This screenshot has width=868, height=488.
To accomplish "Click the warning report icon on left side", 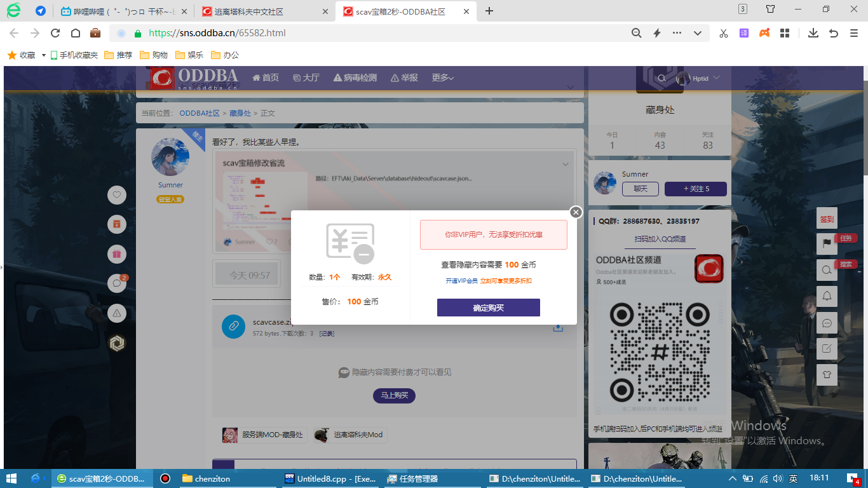I will (117, 313).
